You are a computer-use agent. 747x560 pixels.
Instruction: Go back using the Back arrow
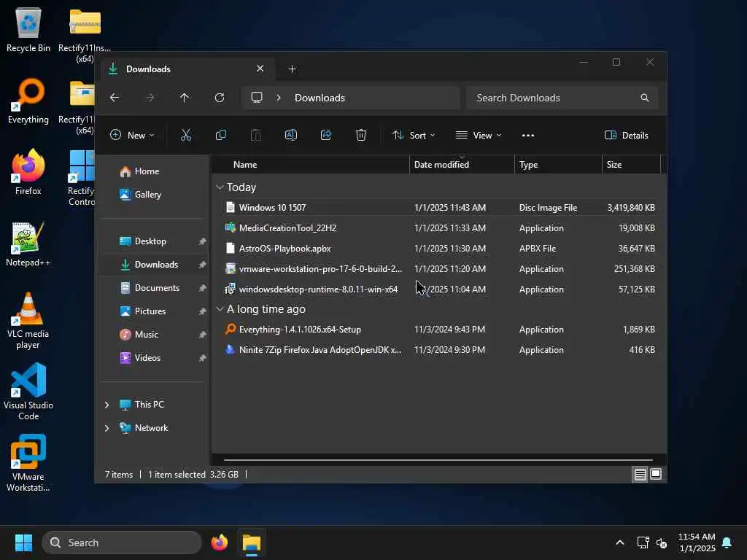(x=115, y=98)
